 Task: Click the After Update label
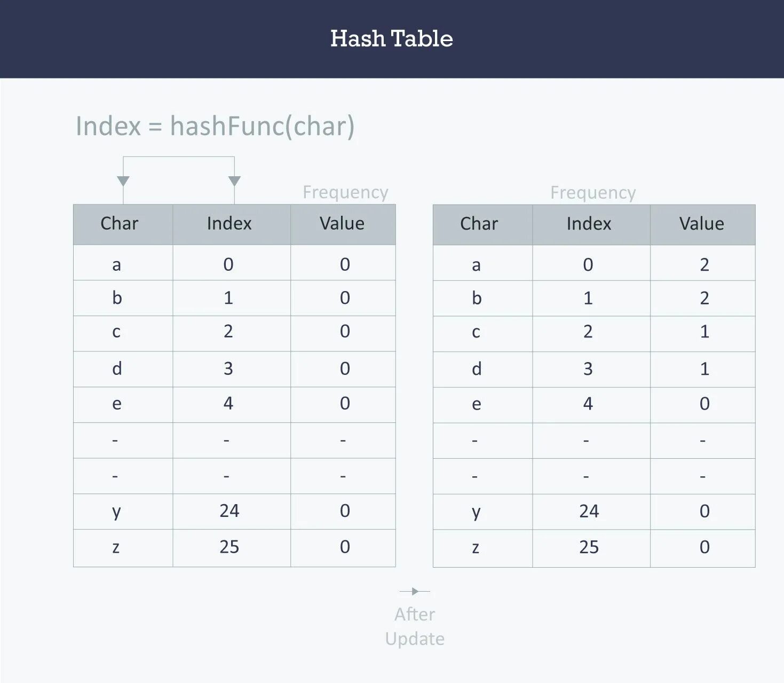[x=415, y=626]
